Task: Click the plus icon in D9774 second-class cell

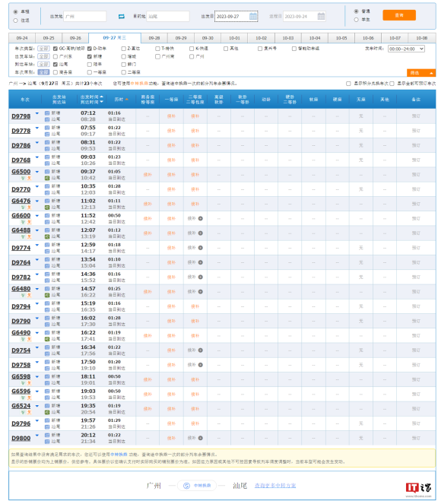Action: pos(200,248)
